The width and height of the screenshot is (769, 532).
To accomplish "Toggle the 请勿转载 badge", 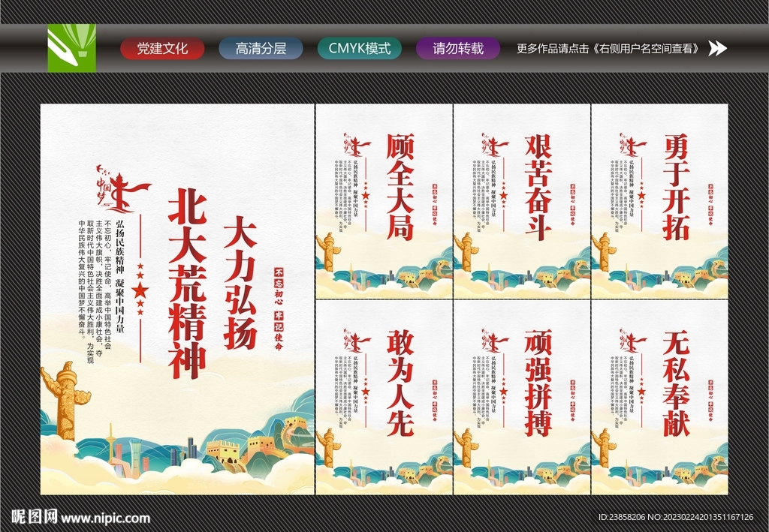I will [x=457, y=47].
